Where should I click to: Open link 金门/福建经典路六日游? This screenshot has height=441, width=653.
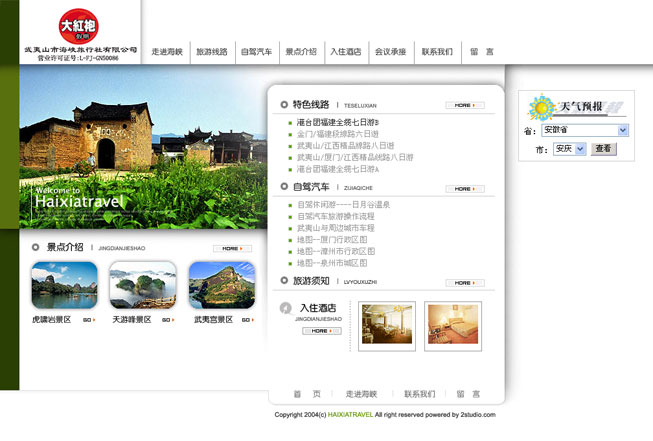[338, 134]
